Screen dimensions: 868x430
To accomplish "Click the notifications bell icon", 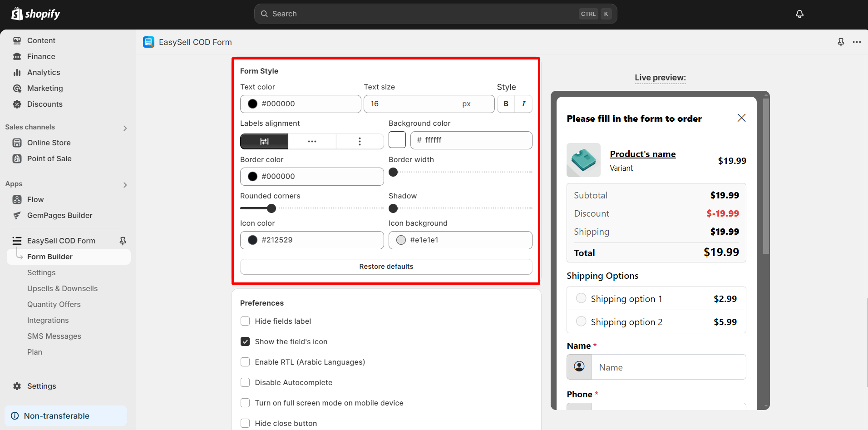I will tap(799, 14).
